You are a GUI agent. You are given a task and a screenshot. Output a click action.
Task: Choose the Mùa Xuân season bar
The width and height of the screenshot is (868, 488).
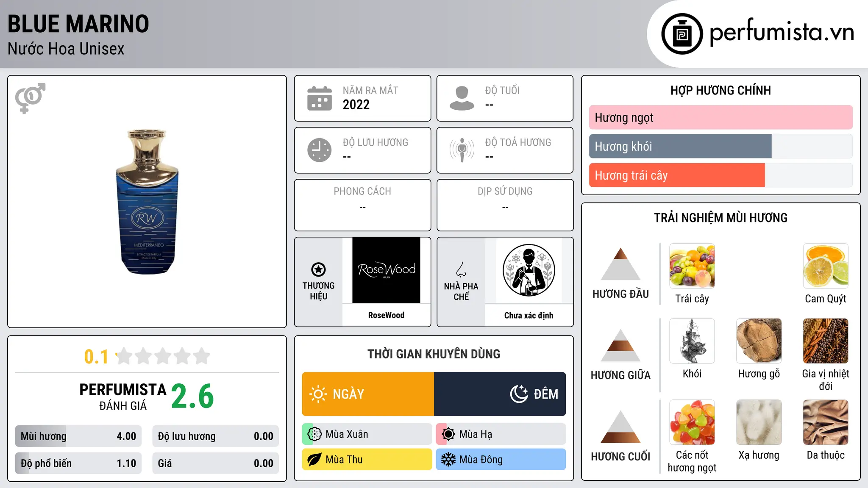(367, 434)
